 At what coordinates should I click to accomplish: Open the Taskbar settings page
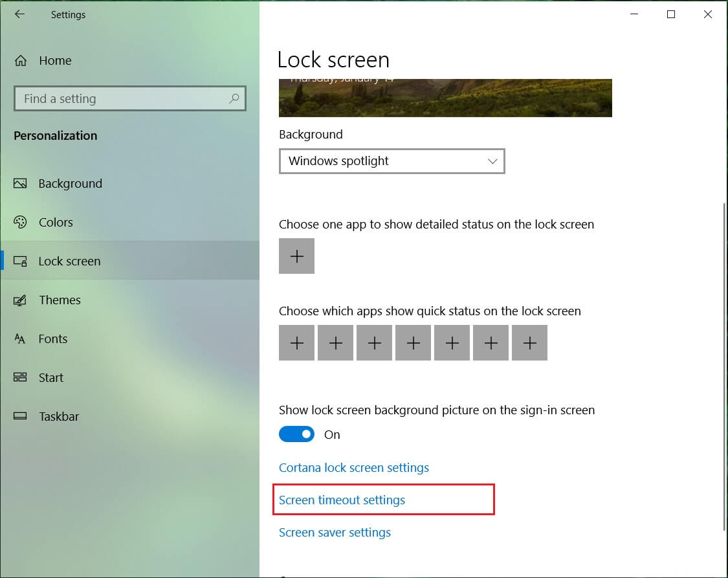click(x=129, y=416)
